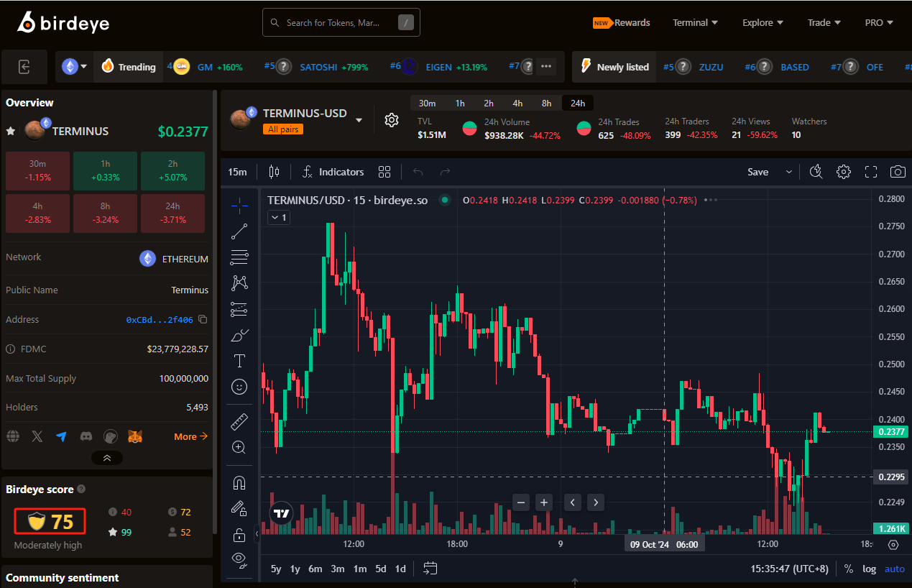
Task: Toggle log scale on price axis
Action: coord(870,569)
